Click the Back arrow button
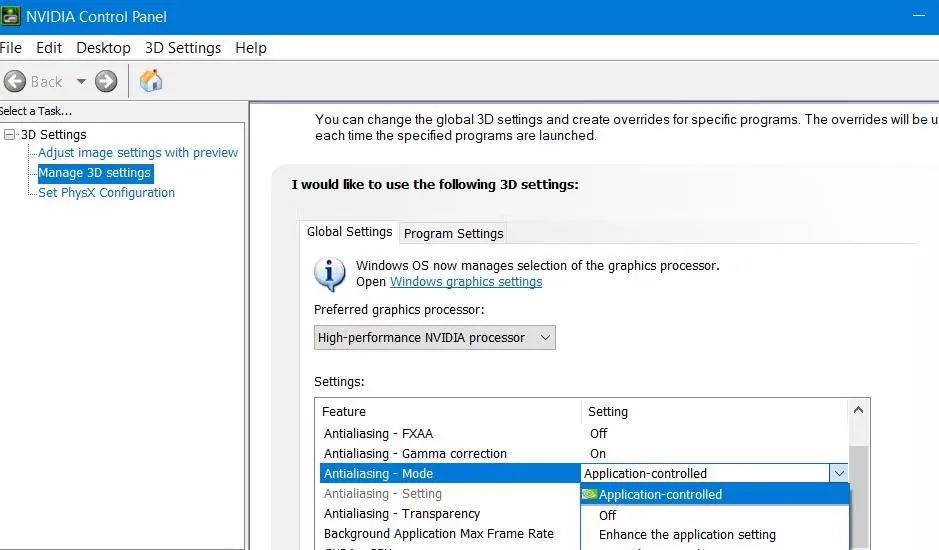Viewport: 939px width, 550px height. [15, 81]
